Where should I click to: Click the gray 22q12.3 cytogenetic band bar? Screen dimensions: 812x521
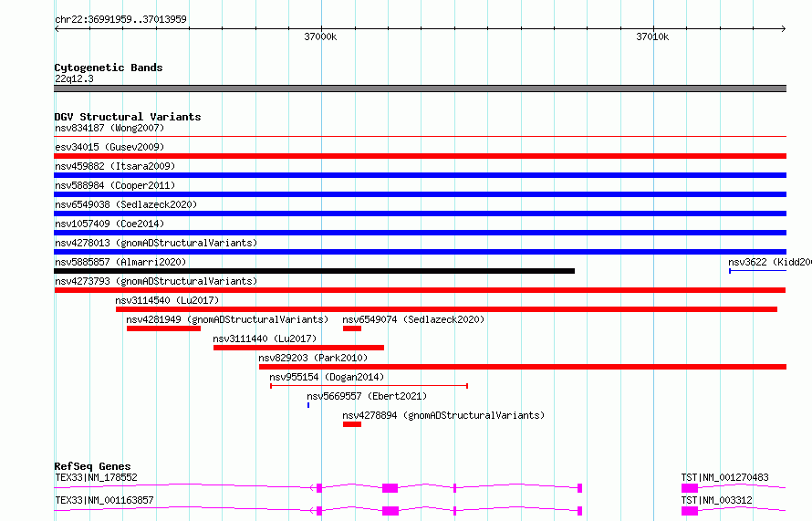click(420, 89)
